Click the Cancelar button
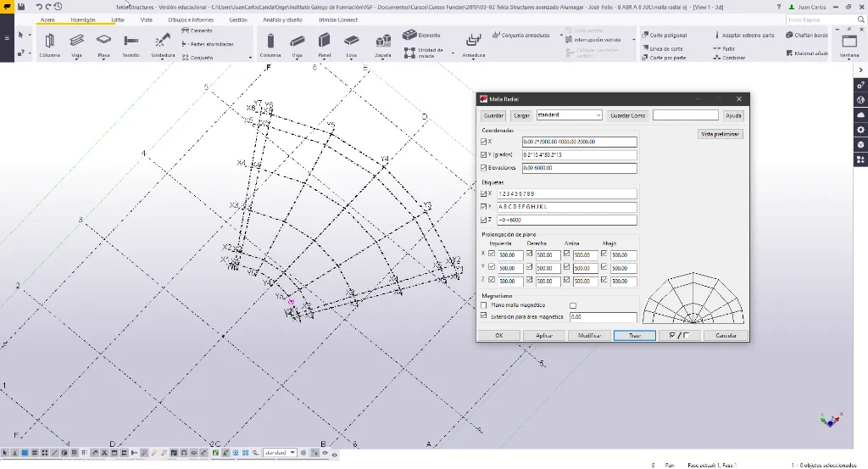Image resolution: width=868 pixels, height=469 pixels. click(x=726, y=336)
